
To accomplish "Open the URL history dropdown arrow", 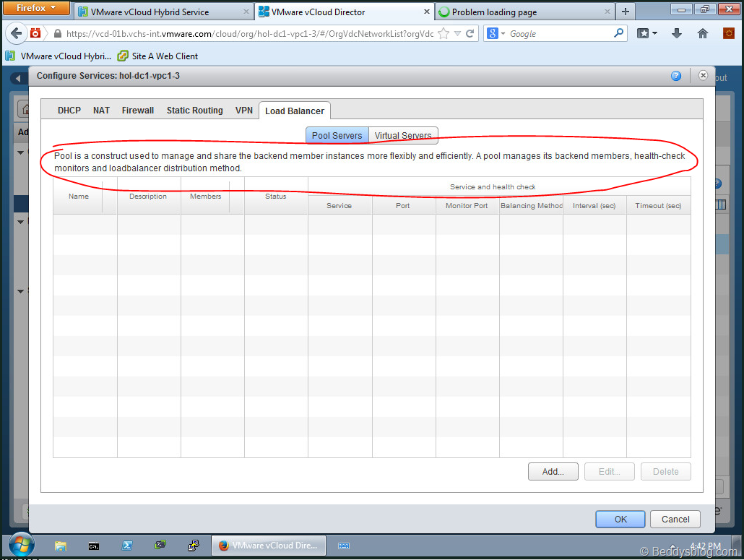I will pos(457,34).
